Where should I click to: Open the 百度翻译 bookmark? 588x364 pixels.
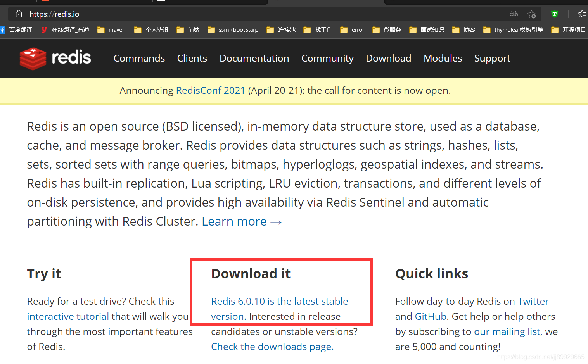pos(16,30)
